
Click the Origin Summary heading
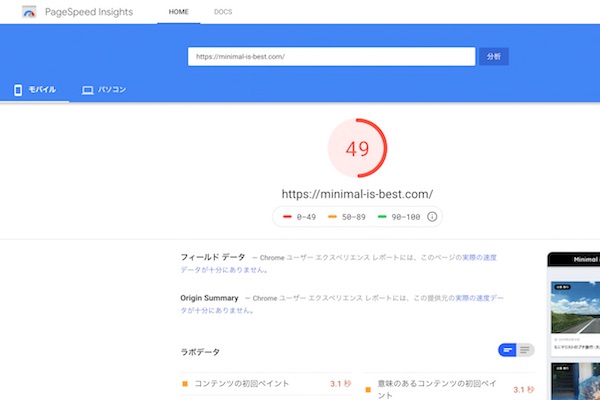tap(209, 298)
